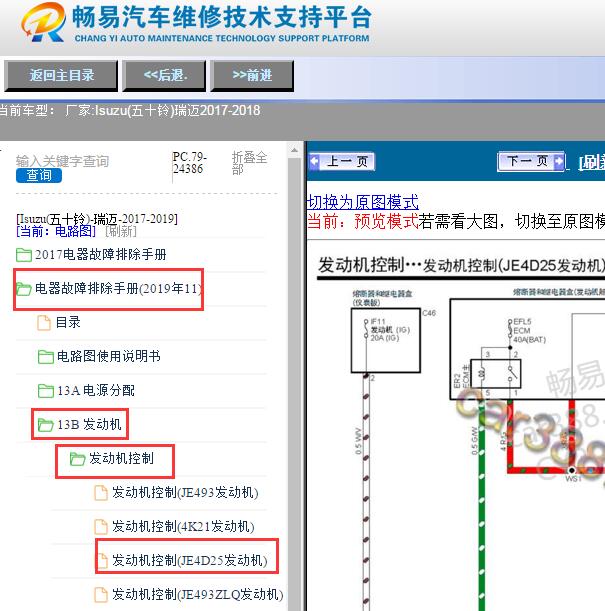
Task: Expand the 电路图使用说明书 folder
Action: point(109,356)
